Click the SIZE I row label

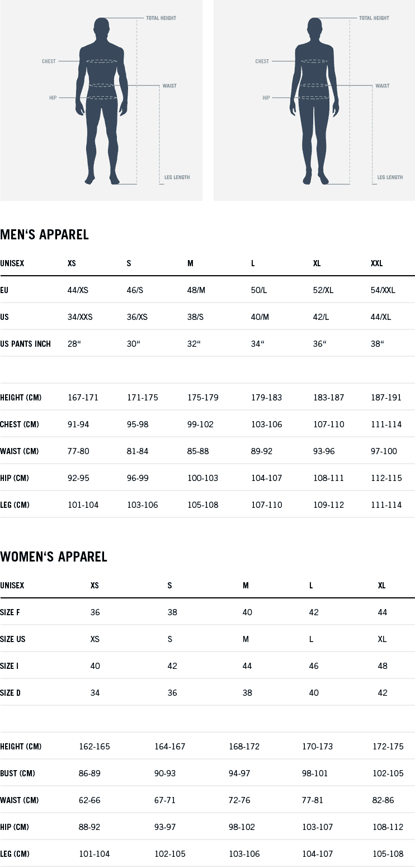pos(10,666)
